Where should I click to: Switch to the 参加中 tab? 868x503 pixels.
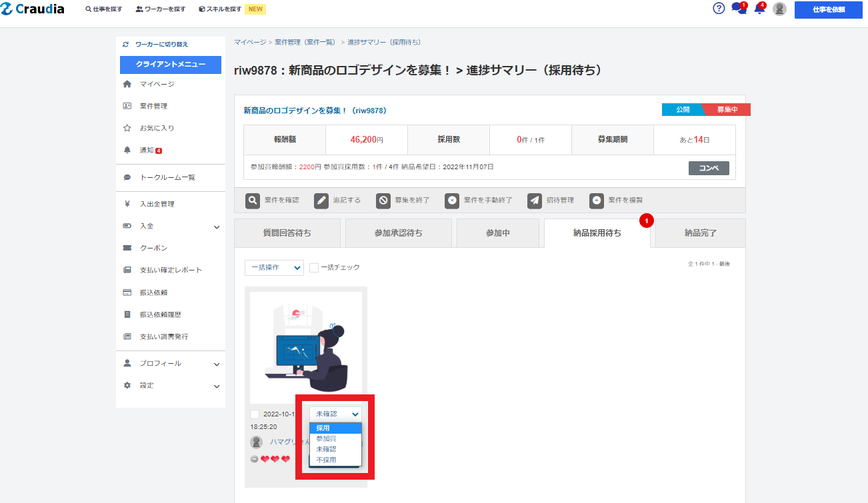(x=498, y=233)
